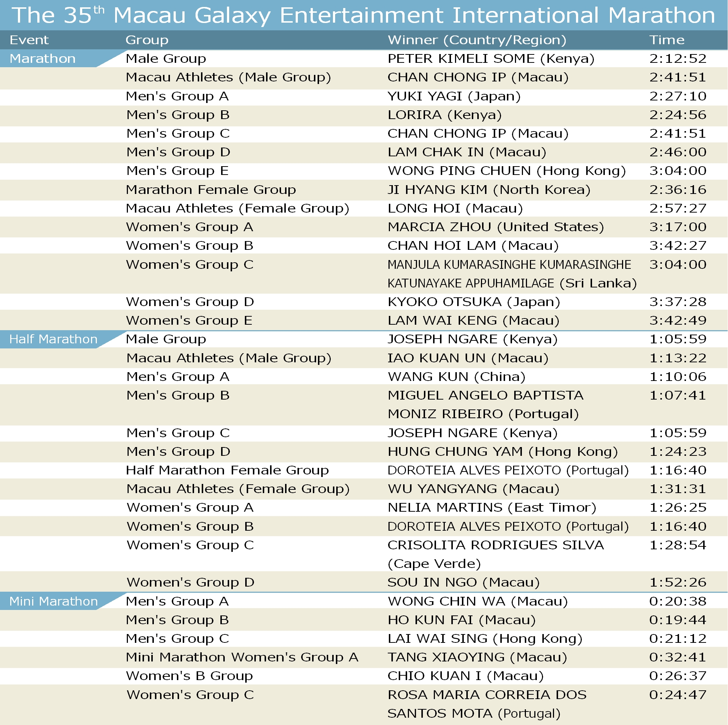The height and width of the screenshot is (725, 728).
Task: Select the 'Time' column header
Action: click(x=667, y=40)
